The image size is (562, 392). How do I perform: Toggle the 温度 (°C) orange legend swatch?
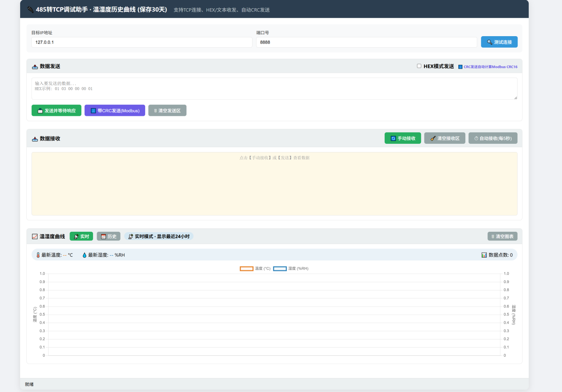pos(246,269)
